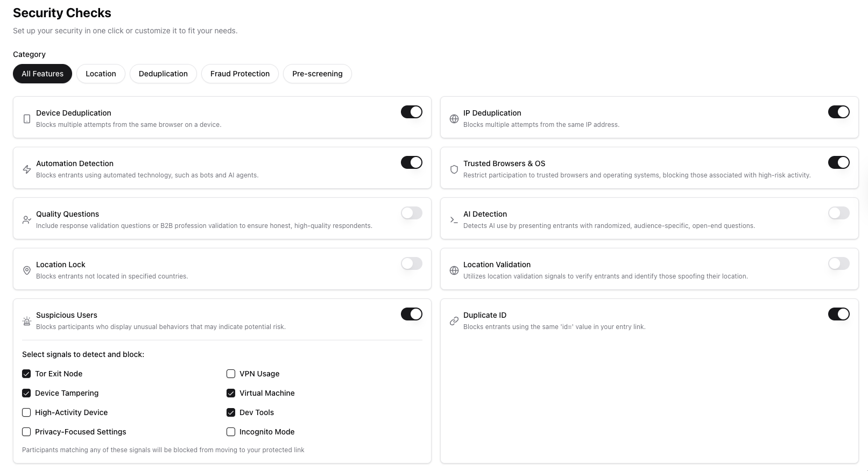The image size is (868, 471).
Task: Click the Automation Detection lightning icon
Action: pyautogui.click(x=27, y=169)
